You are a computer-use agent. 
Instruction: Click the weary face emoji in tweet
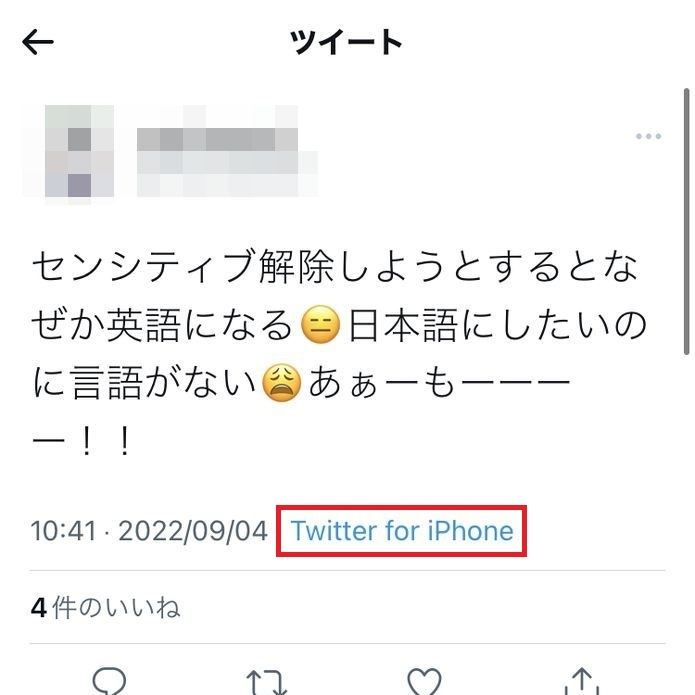pos(282,383)
